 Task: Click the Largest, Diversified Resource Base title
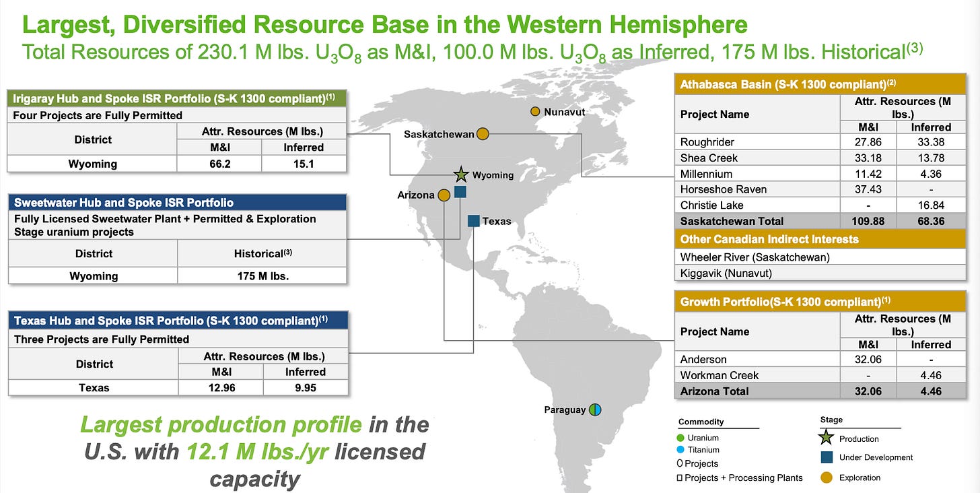coord(385,25)
